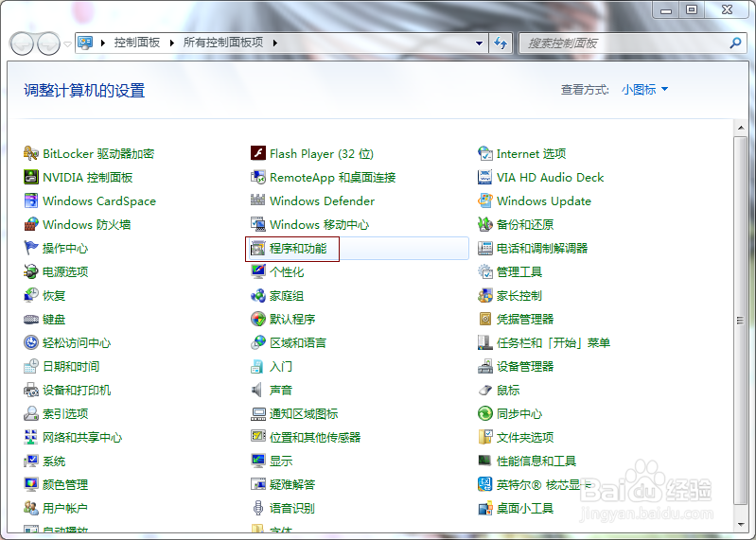Select the 所有控制面板项 breadcrumb item
The image size is (756, 540).
223,43
